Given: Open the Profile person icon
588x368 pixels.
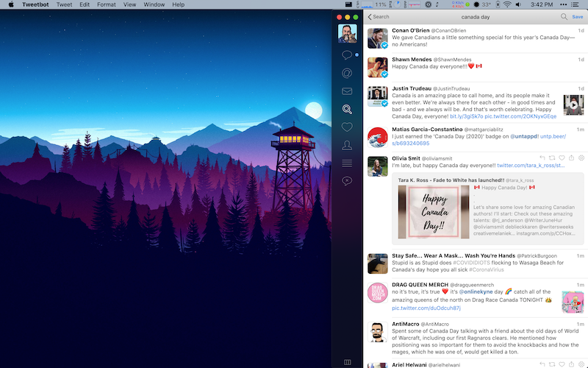Looking at the screenshot, I should [x=347, y=145].
